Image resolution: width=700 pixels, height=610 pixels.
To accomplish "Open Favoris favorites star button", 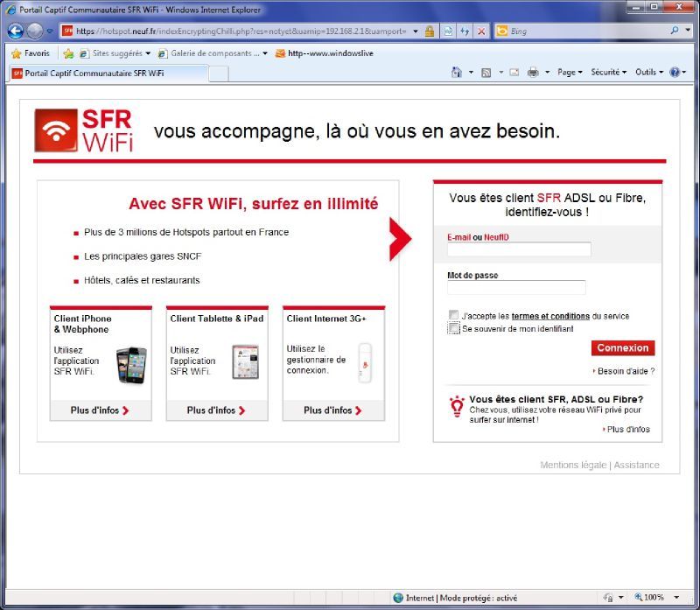I will click(31, 53).
